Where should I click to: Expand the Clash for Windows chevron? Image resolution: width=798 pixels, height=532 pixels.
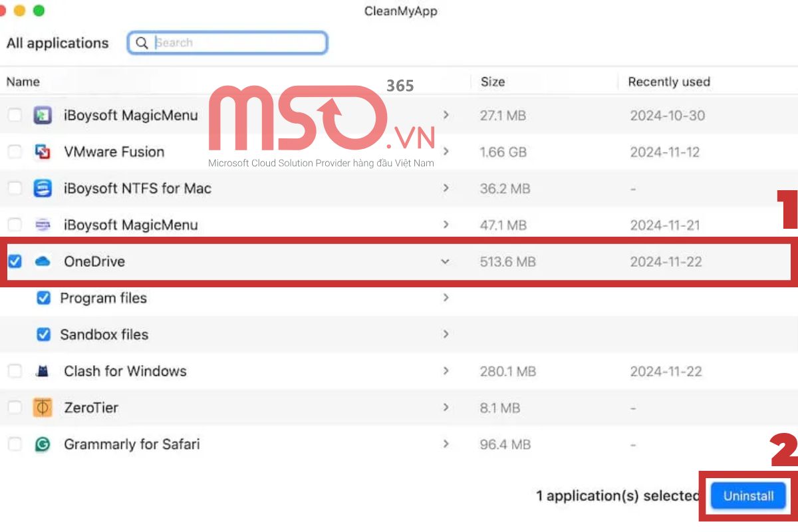(x=446, y=370)
